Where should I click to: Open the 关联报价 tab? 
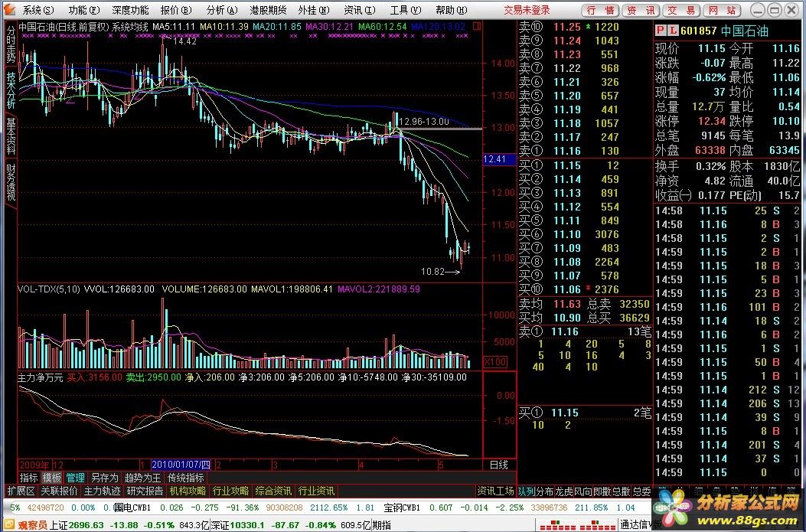(x=59, y=491)
